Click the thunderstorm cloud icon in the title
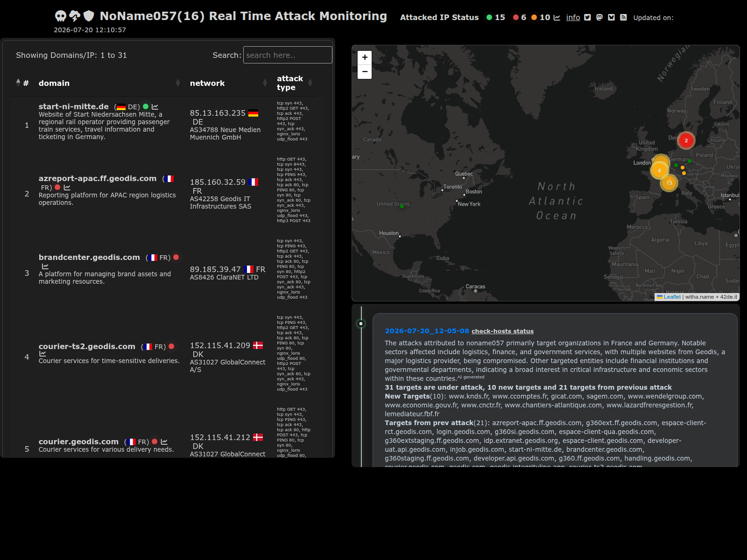747x560 pixels. (x=75, y=16)
